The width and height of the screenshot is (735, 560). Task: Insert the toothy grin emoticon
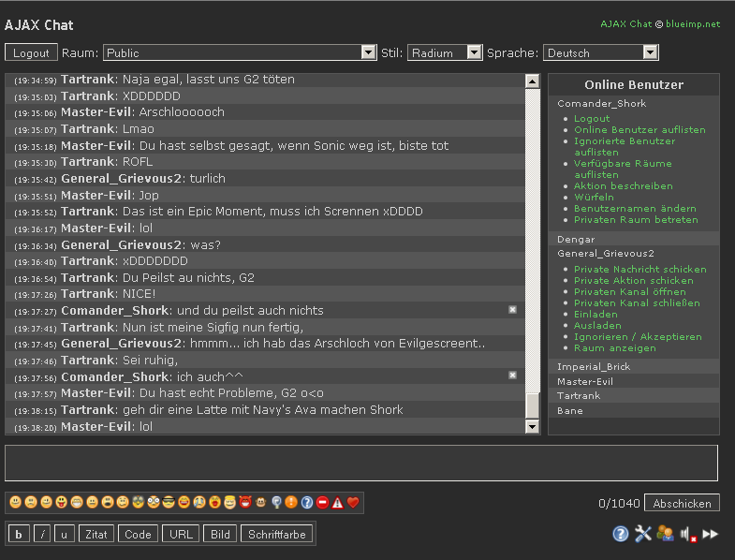click(77, 503)
